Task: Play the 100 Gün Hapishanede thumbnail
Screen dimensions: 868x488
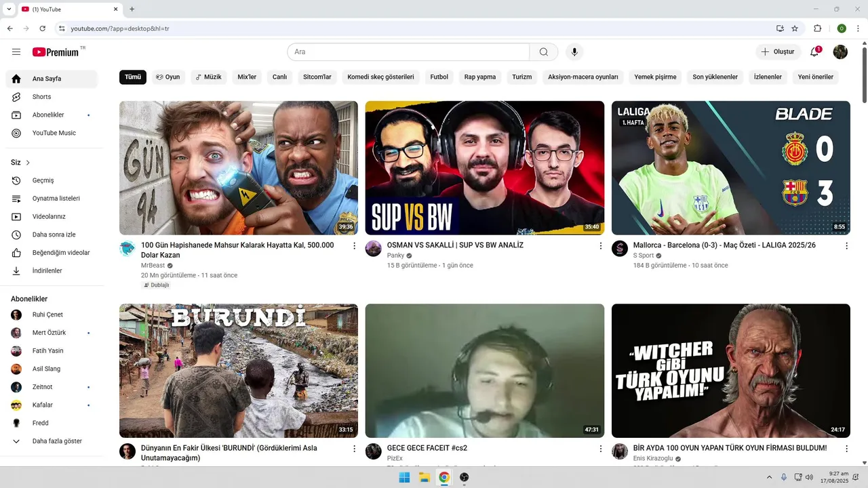Action: (x=239, y=168)
